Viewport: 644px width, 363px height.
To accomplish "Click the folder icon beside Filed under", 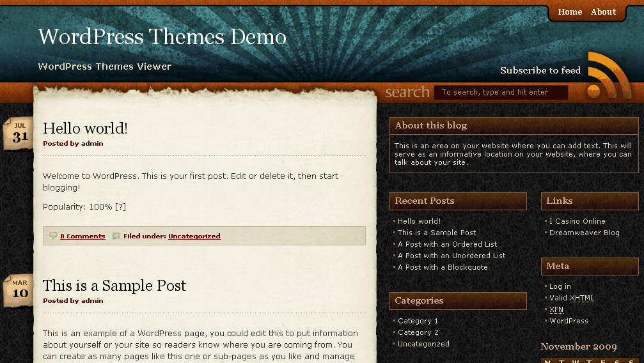I will (116, 236).
